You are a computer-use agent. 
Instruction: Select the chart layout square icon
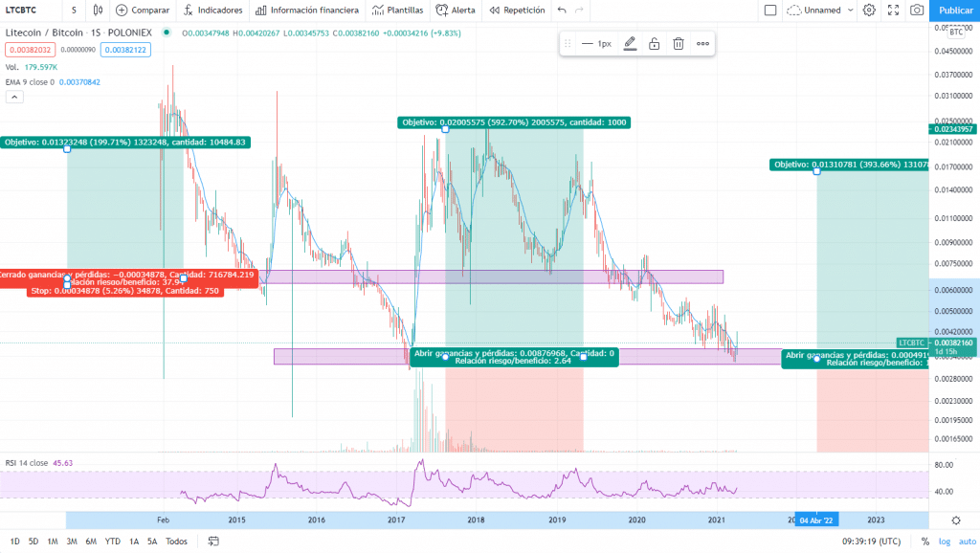point(770,10)
